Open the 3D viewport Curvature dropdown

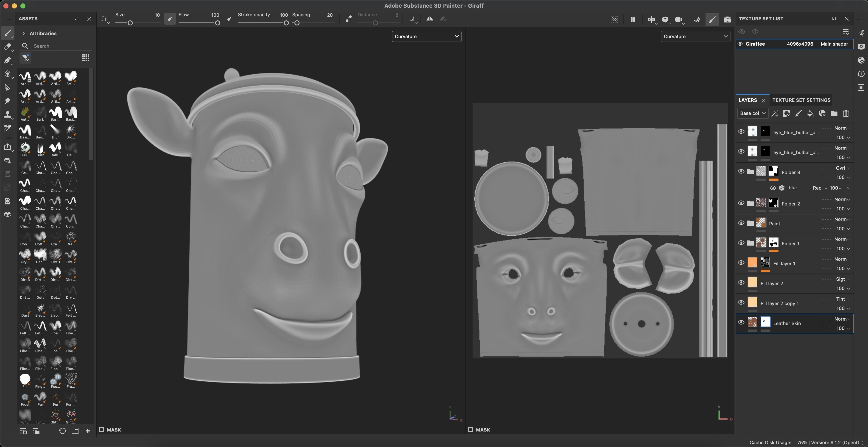[x=426, y=36]
